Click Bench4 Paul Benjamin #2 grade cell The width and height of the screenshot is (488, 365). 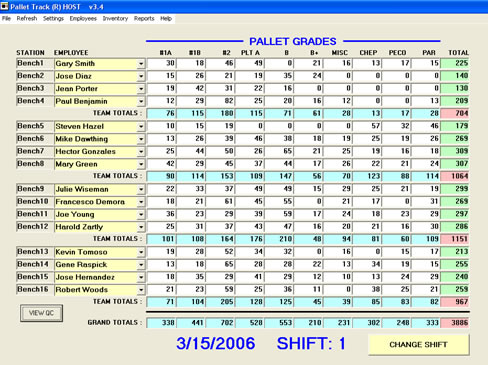(x=220, y=101)
